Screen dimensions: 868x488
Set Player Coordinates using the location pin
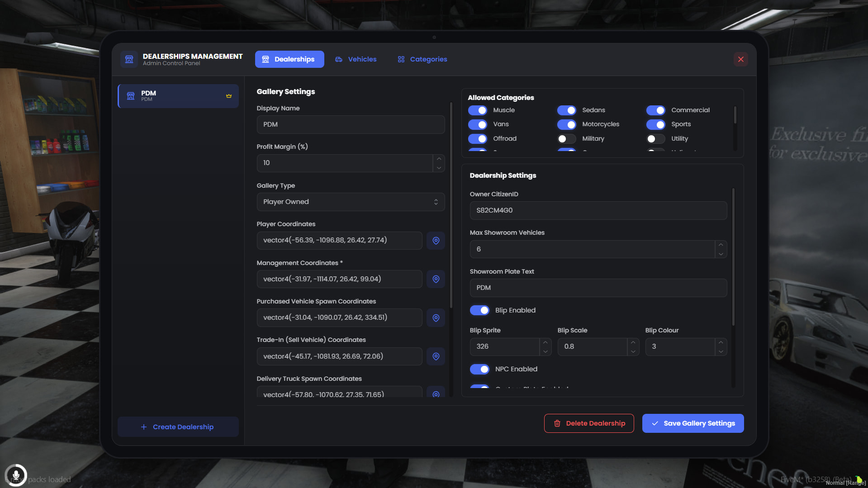[x=436, y=241]
